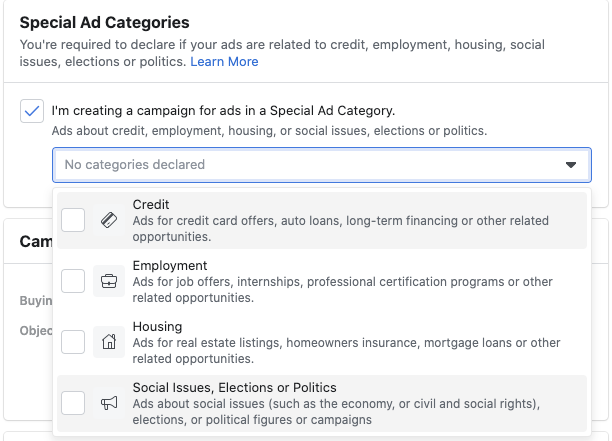Choose the Credit option title
Viewport: 612px width, 441px height.
[x=151, y=205]
